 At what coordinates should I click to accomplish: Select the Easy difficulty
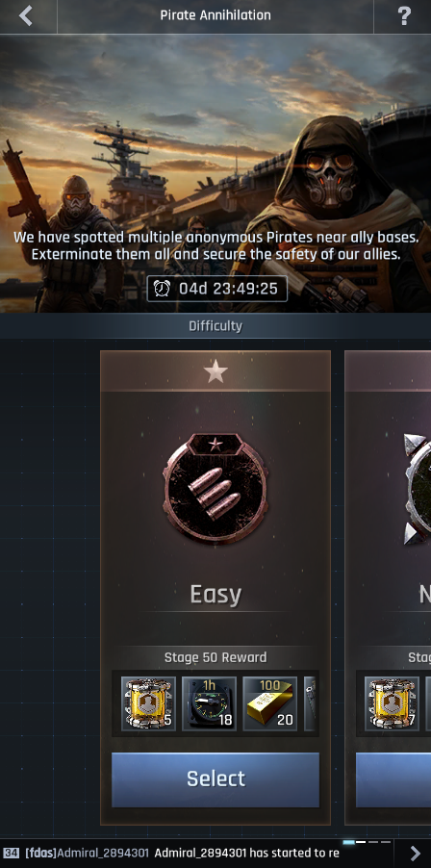215,779
